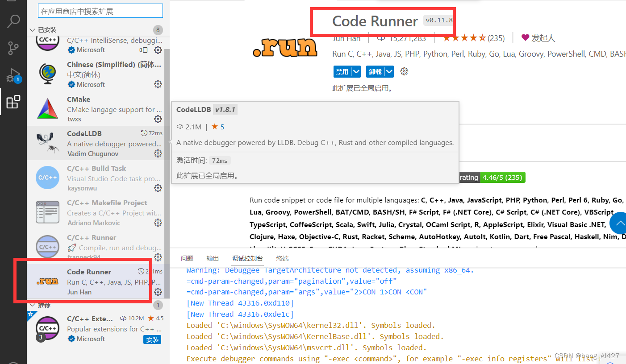Open gear settings for C/C++ Runner extension
626x364 pixels.
[158, 257]
